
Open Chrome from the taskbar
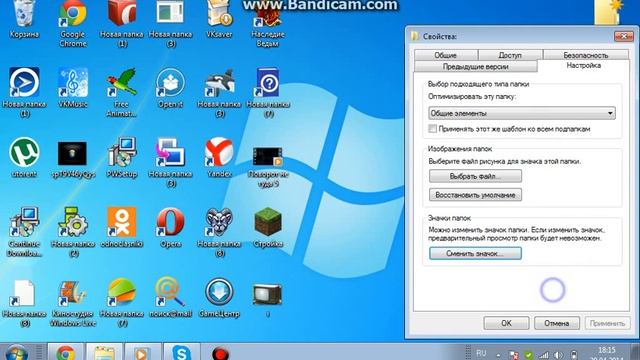66,352
